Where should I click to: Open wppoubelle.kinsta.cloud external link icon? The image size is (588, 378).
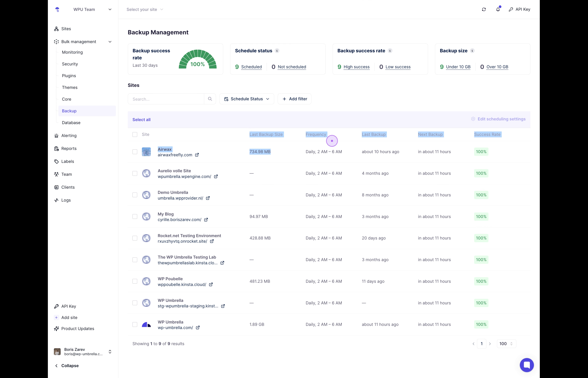tap(211, 284)
